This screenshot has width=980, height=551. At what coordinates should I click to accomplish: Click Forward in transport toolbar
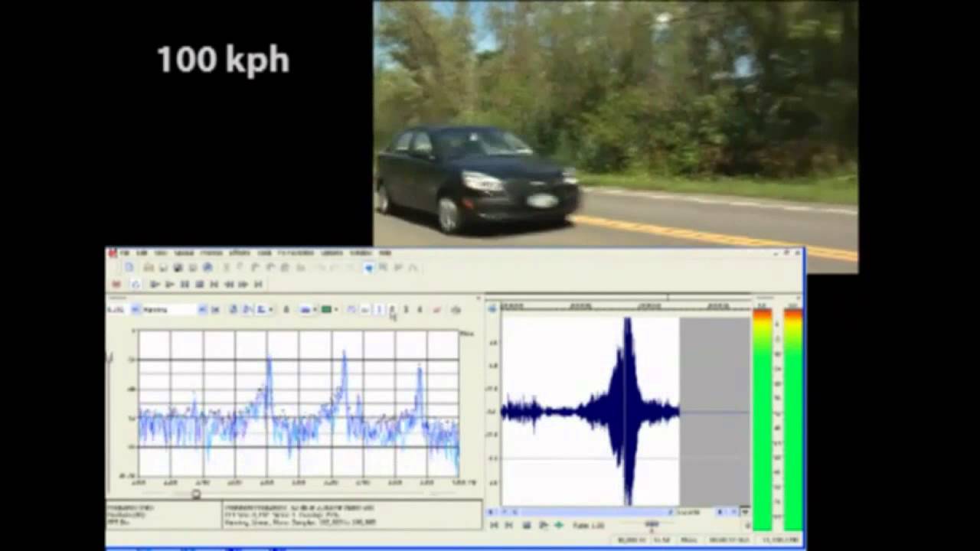tap(243, 284)
